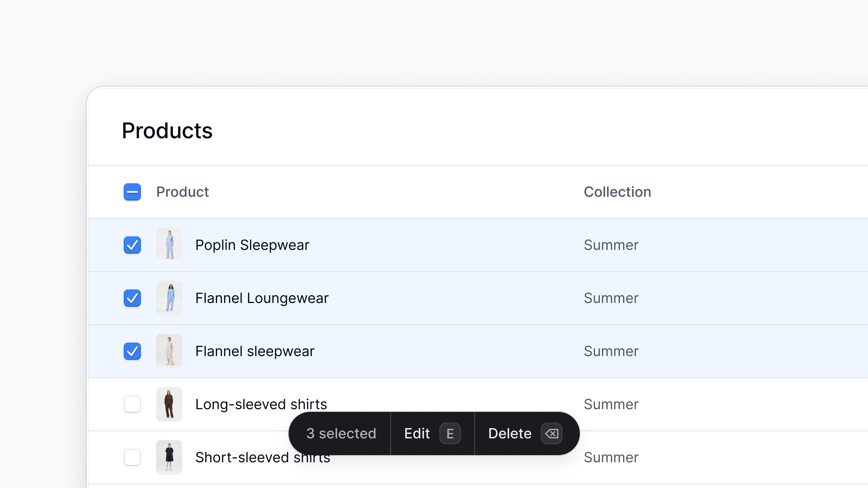Viewport: 868px width, 488px height.
Task: Open the Long-sleeved shirts thumbnail
Action: click(169, 404)
